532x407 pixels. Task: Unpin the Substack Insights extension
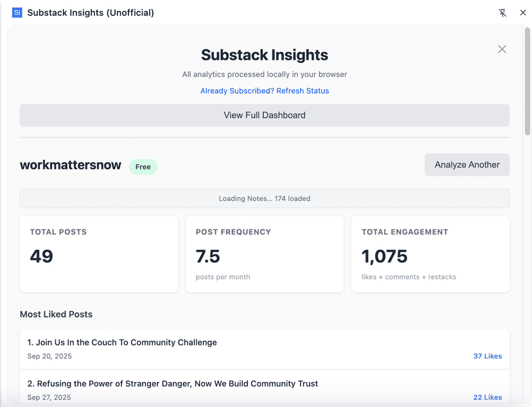[502, 12]
